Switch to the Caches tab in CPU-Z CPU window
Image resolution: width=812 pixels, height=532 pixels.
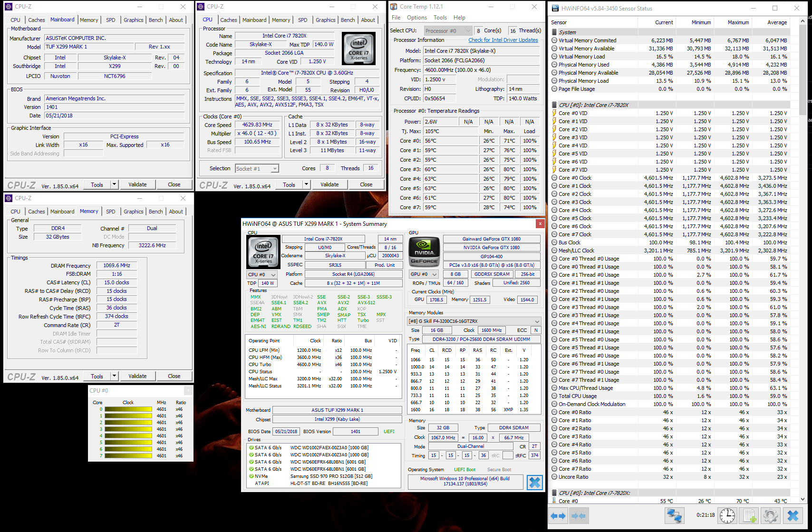pos(229,20)
